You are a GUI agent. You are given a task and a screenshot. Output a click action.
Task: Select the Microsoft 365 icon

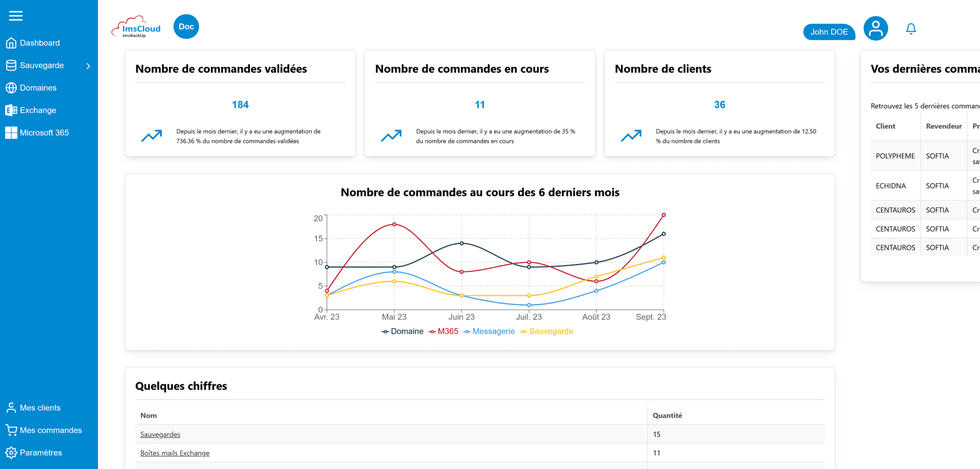[11, 133]
